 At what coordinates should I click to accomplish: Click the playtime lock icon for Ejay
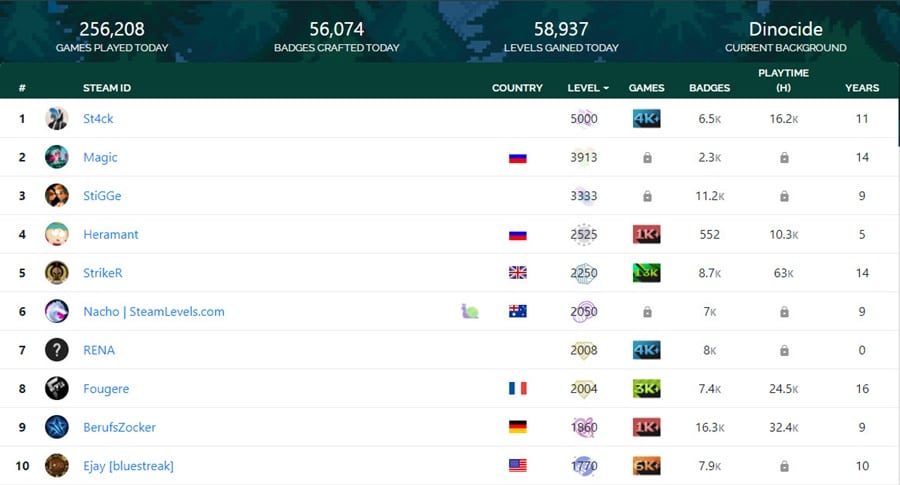(784, 466)
